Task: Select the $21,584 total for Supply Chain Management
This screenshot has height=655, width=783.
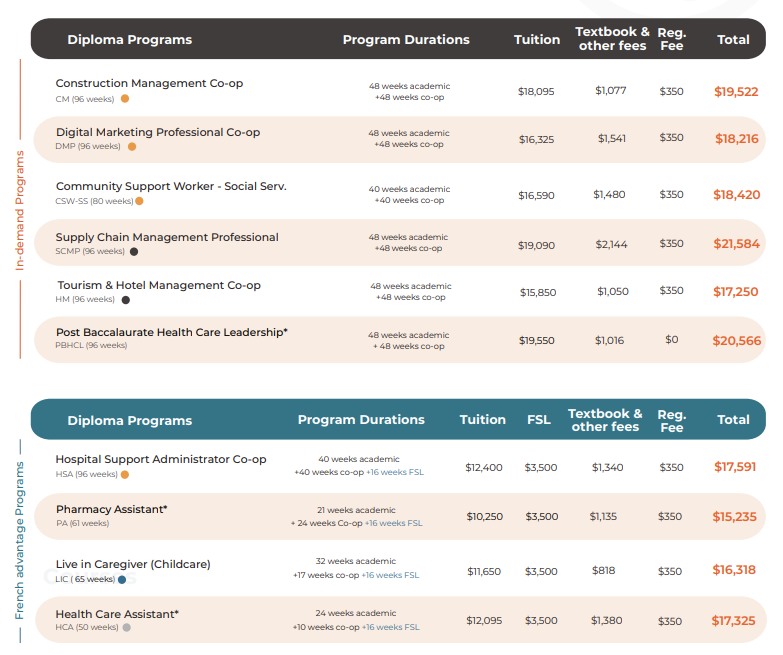Action: tap(736, 243)
